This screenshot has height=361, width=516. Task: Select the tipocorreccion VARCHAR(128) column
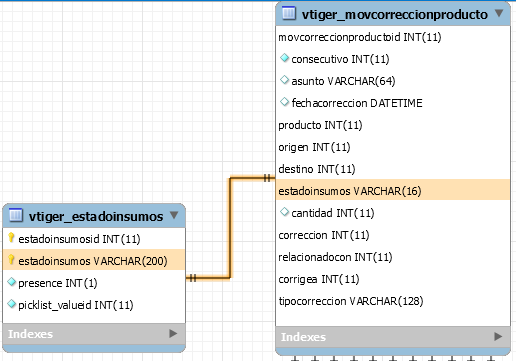(393, 301)
